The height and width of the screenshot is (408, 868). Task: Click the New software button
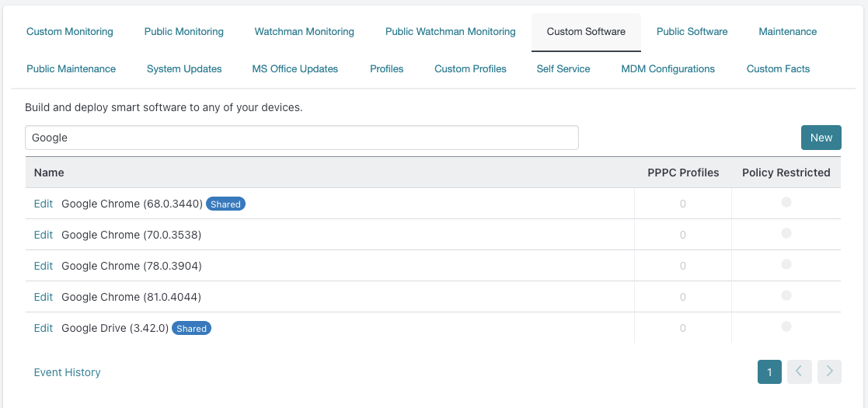(x=821, y=138)
